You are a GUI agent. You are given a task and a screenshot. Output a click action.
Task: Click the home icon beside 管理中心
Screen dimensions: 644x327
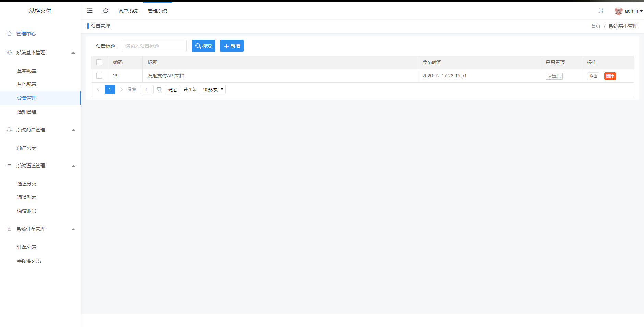[x=9, y=34]
